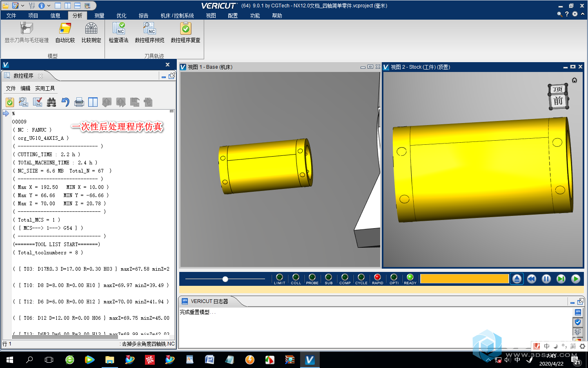Click the NC preview magnifier icon in editor toolbar

point(24,102)
